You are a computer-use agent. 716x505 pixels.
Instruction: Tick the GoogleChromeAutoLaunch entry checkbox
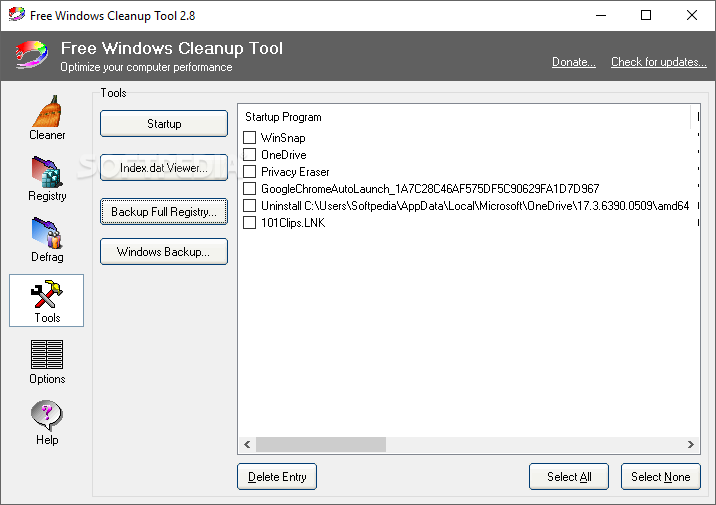click(249, 189)
